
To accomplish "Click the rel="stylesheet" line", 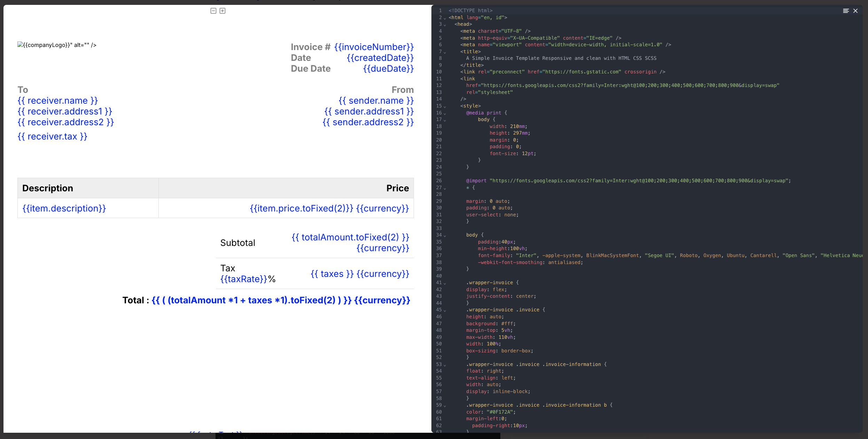I will click(490, 93).
